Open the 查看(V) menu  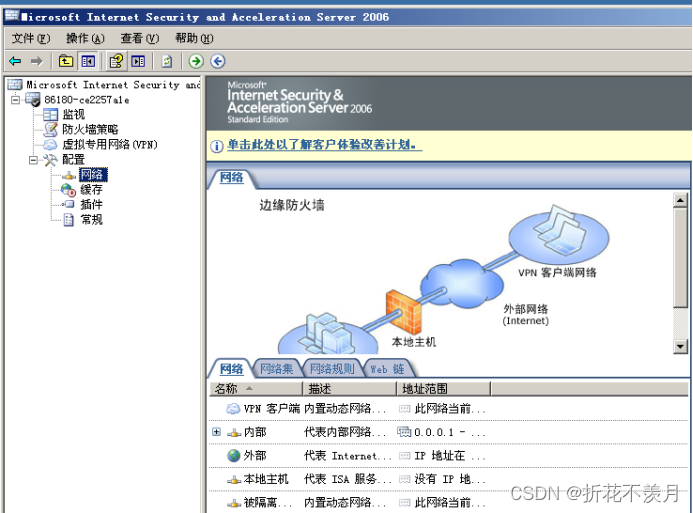tap(140, 38)
